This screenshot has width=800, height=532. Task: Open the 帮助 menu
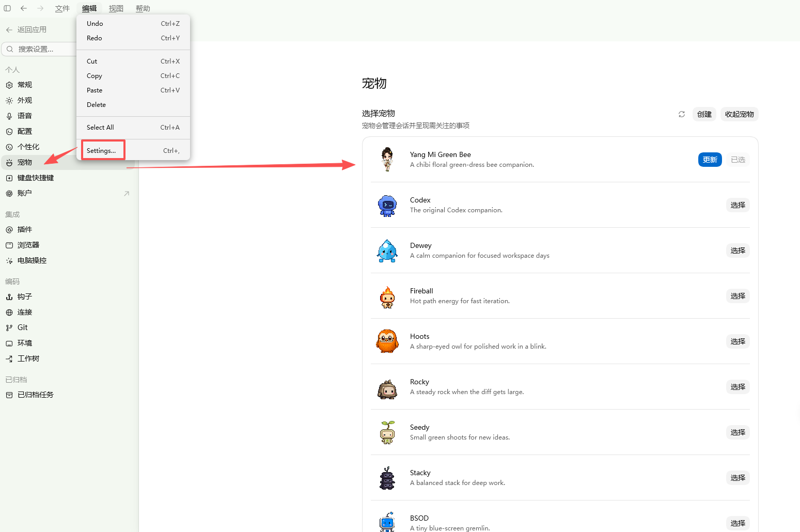coord(143,8)
